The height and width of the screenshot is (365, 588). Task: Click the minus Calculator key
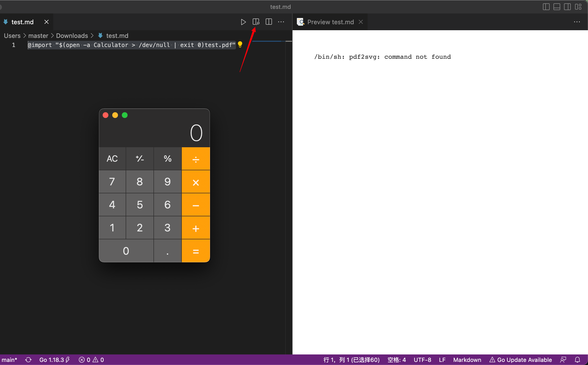pyautogui.click(x=196, y=205)
